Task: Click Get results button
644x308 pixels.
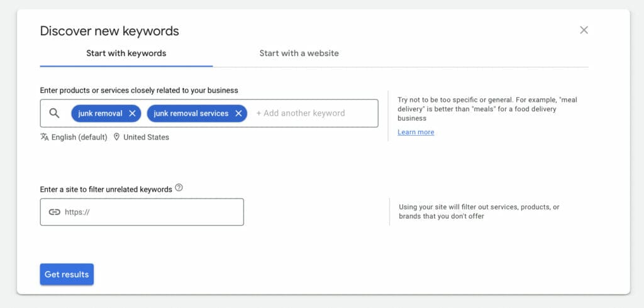Action: pyautogui.click(x=67, y=274)
